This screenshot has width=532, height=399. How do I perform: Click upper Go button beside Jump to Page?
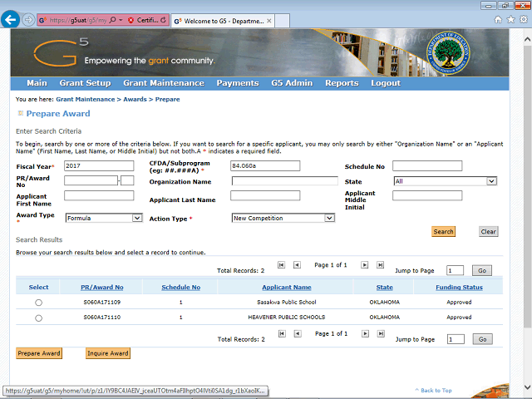point(482,270)
